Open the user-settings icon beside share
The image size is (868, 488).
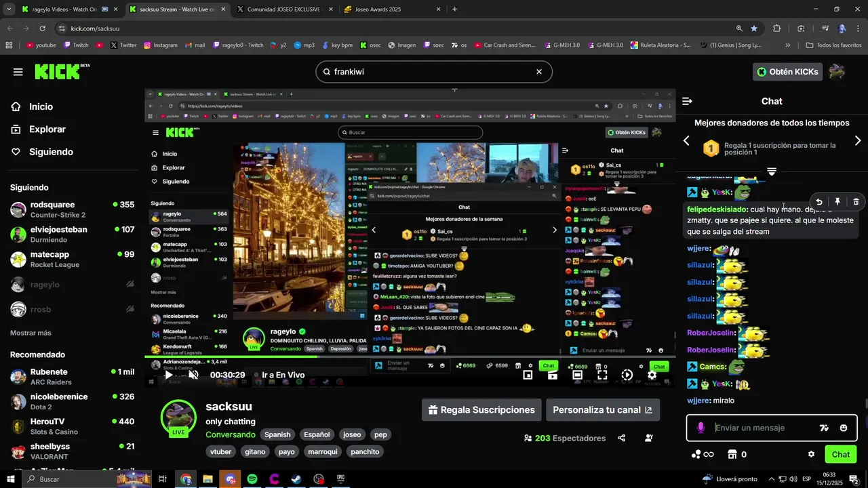(x=649, y=438)
